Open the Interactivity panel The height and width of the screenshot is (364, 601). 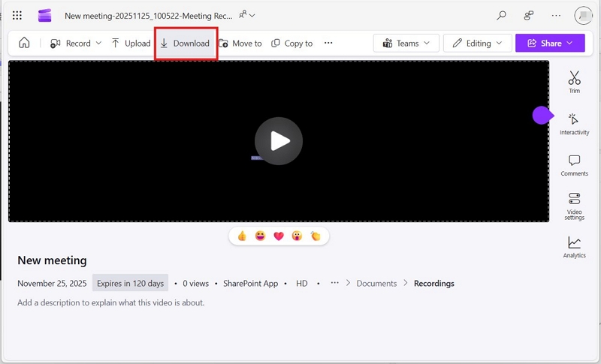click(x=574, y=124)
